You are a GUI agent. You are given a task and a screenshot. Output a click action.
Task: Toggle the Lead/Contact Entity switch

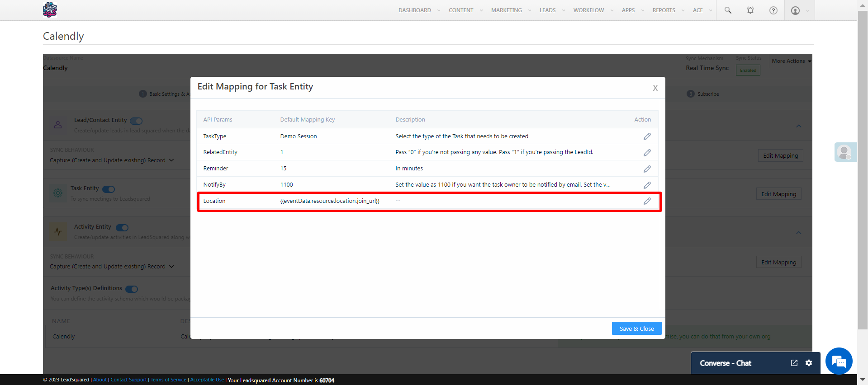(136, 121)
